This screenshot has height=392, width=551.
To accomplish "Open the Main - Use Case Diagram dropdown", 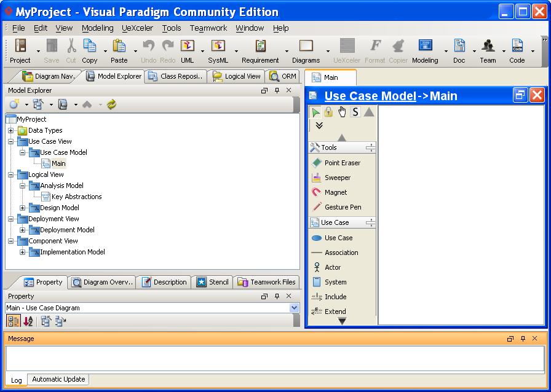I will point(294,308).
